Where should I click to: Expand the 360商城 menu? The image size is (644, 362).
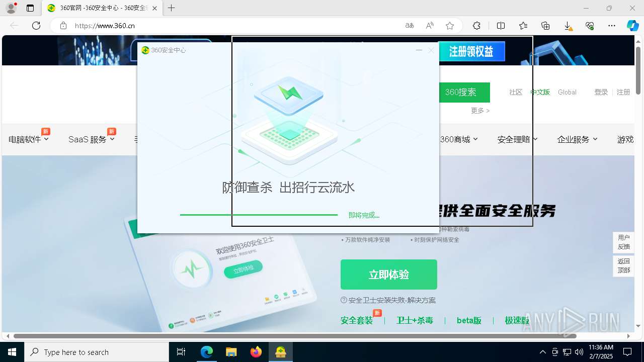coord(459,139)
